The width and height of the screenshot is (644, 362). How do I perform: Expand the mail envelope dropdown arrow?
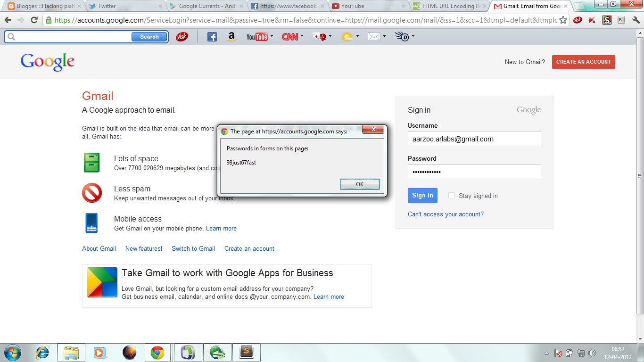[384, 36]
